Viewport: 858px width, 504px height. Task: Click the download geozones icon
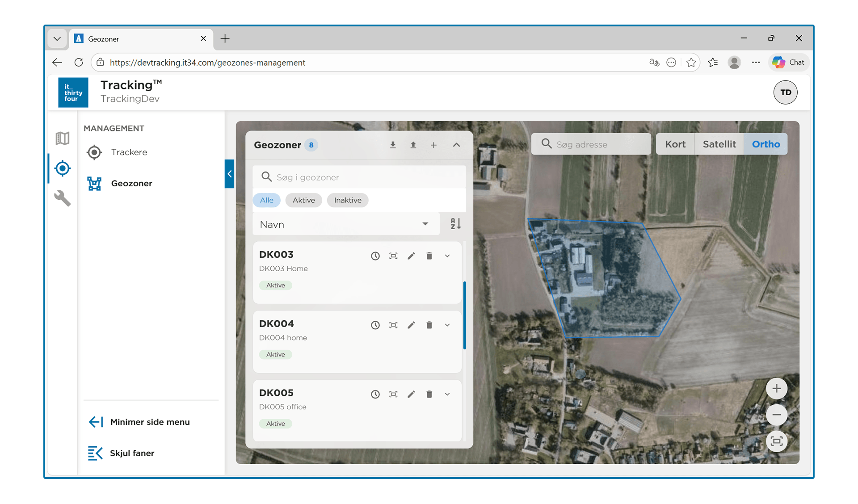click(x=393, y=145)
